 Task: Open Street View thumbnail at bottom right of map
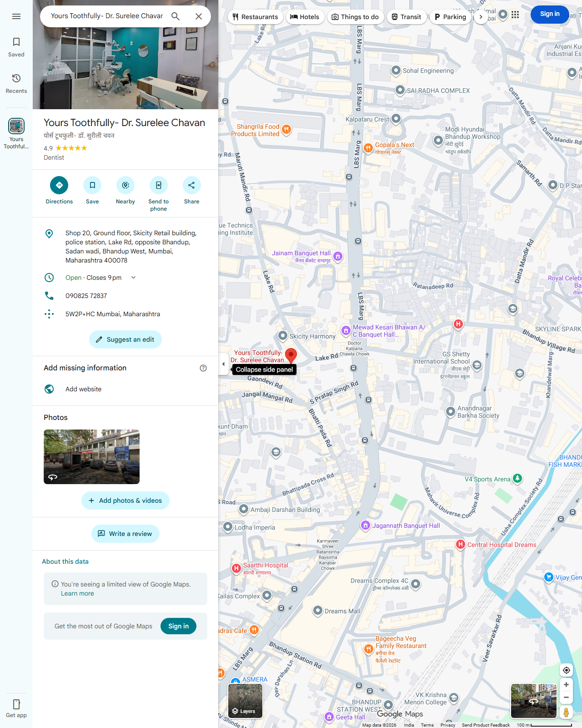point(534,701)
